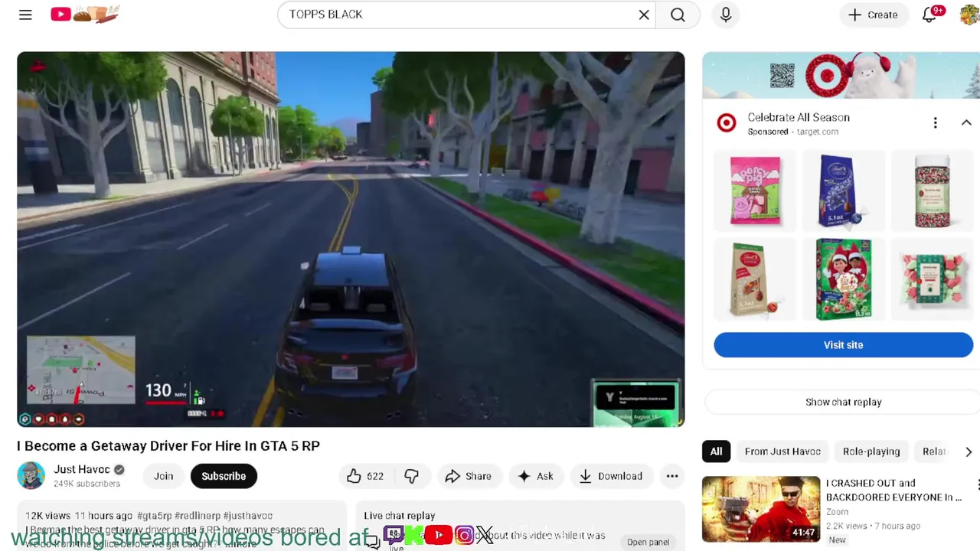Download the video
980x551 pixels.
(x=610, y=476)
